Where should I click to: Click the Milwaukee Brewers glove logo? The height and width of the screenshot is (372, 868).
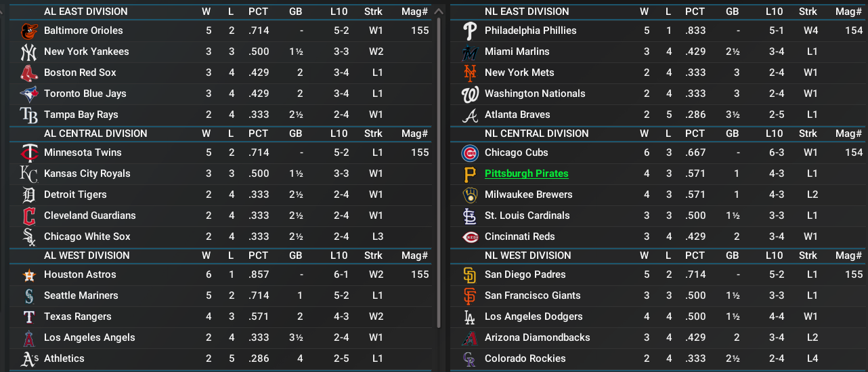point(470,194)
